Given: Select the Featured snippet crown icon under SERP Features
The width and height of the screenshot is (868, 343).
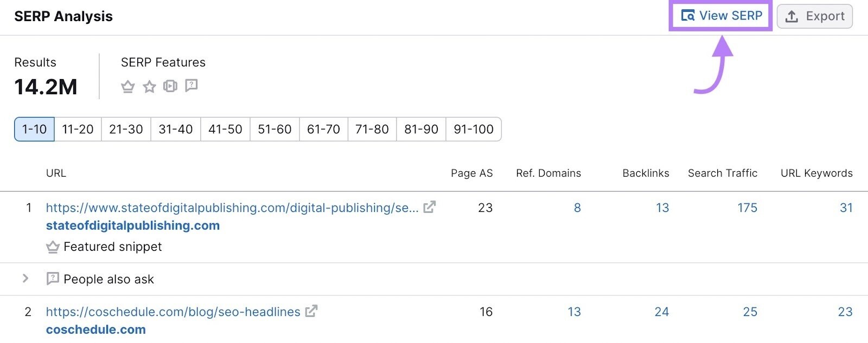Looking at the screenshot, I should click(127, 86).
